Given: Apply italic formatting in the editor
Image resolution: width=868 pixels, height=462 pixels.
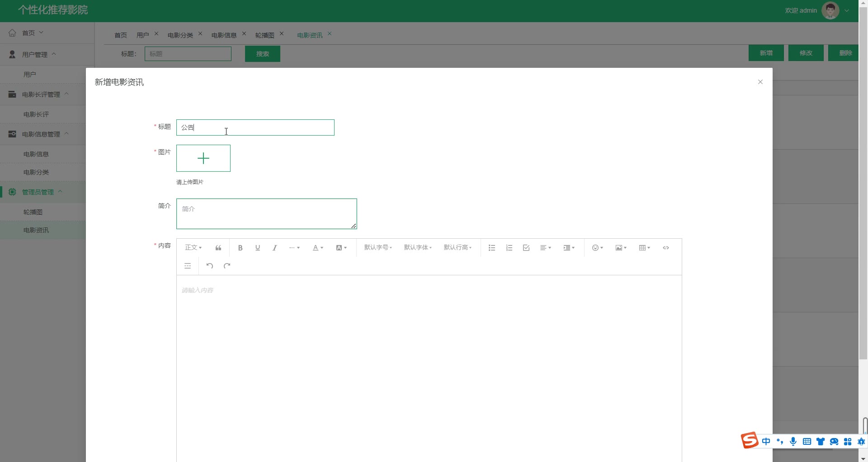Looking at the screenshot, I should coord(275,248).
